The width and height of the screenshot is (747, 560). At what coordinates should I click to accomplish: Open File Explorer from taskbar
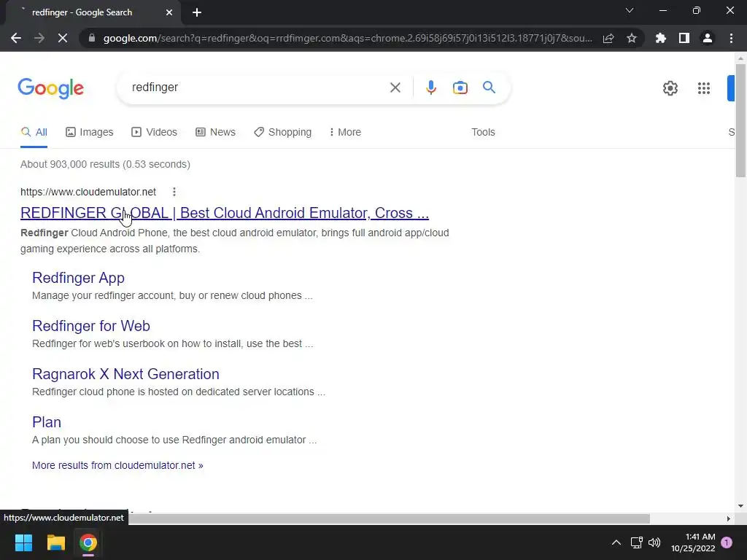(55, 542)
